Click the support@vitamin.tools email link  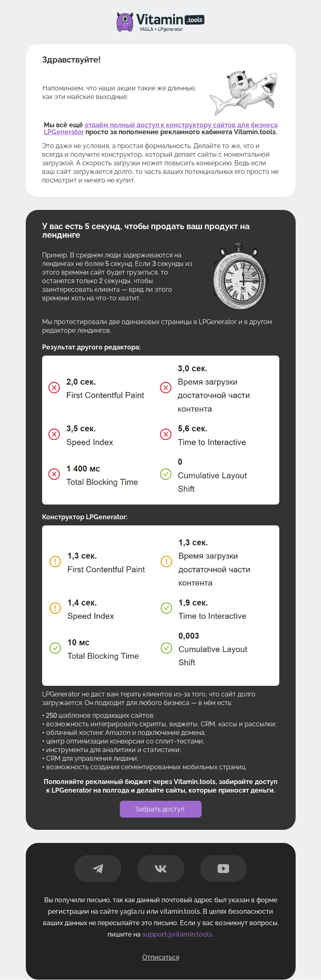178,934
